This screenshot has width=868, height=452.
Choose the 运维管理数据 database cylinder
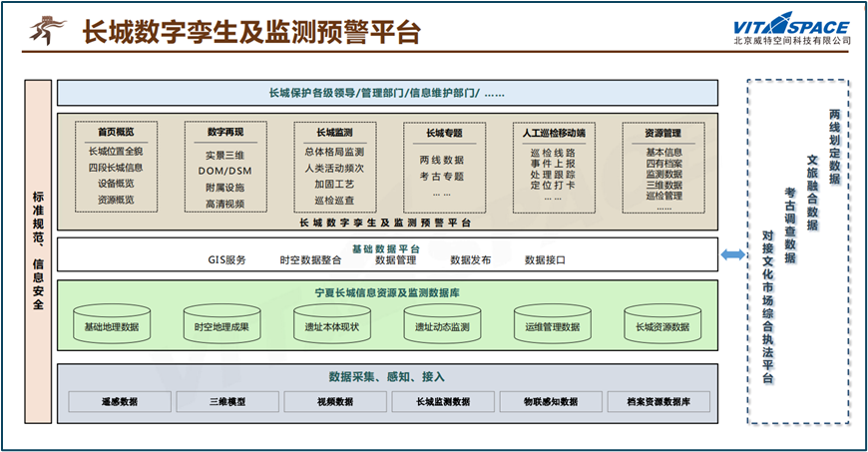pos(552,326)
